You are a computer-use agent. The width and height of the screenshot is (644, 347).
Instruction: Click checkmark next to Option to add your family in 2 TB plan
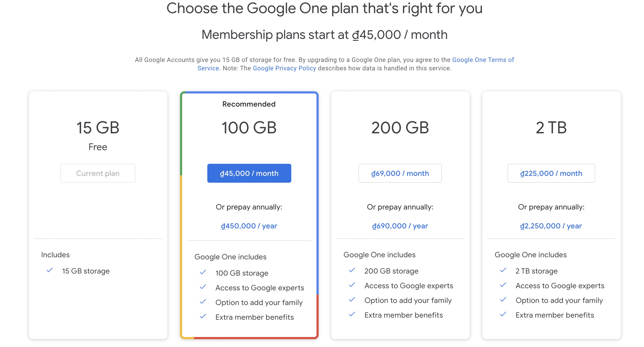point(503,299)
